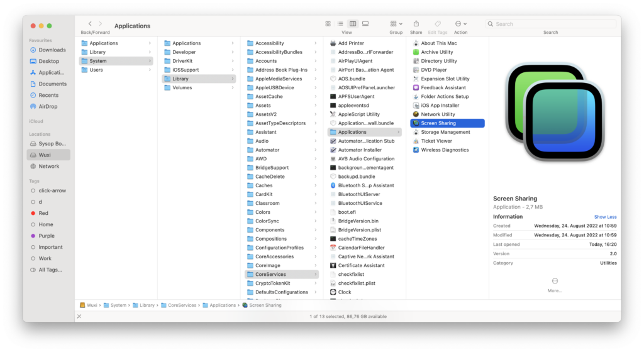This screenshot has height=352, width=644.
Task: Select Certificate Assistant item
Action: click(x=364, y=265)
